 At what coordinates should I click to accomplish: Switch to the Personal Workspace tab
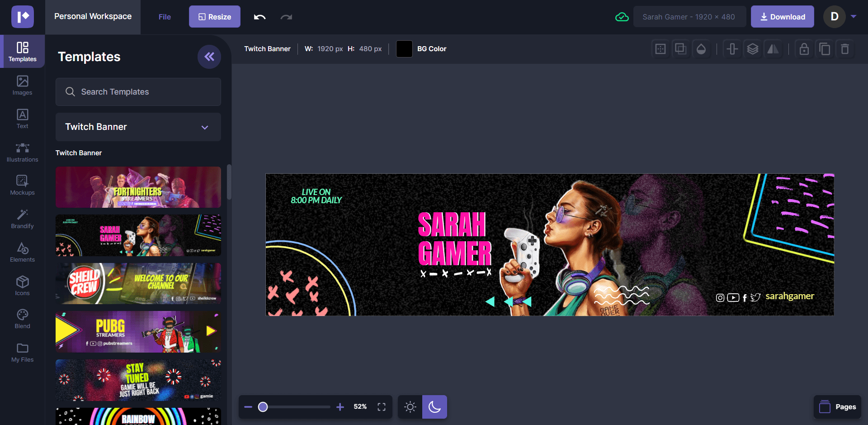tap(93, 17)
